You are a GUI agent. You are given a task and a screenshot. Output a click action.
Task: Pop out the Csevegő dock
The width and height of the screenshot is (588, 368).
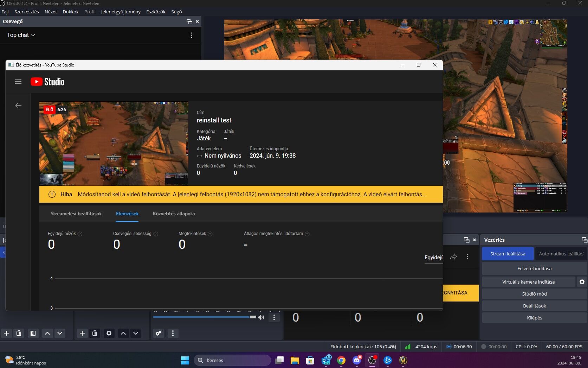[x=189, y=21]
